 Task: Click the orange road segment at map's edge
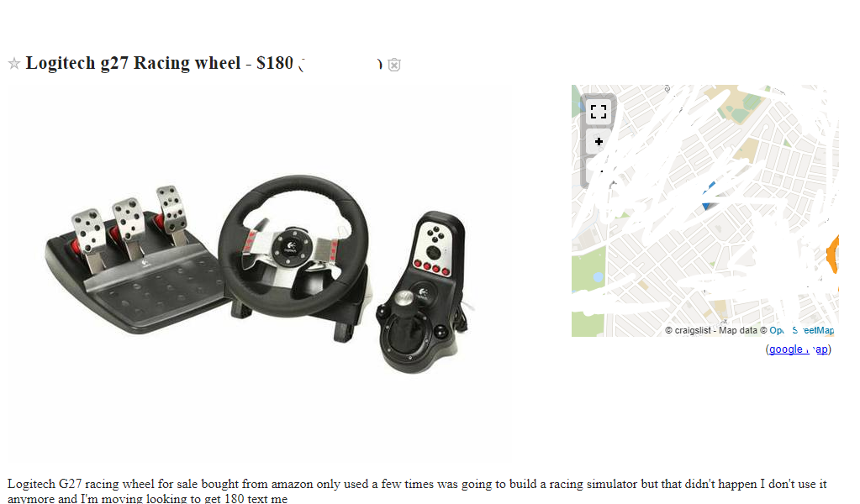pos(832,255)
